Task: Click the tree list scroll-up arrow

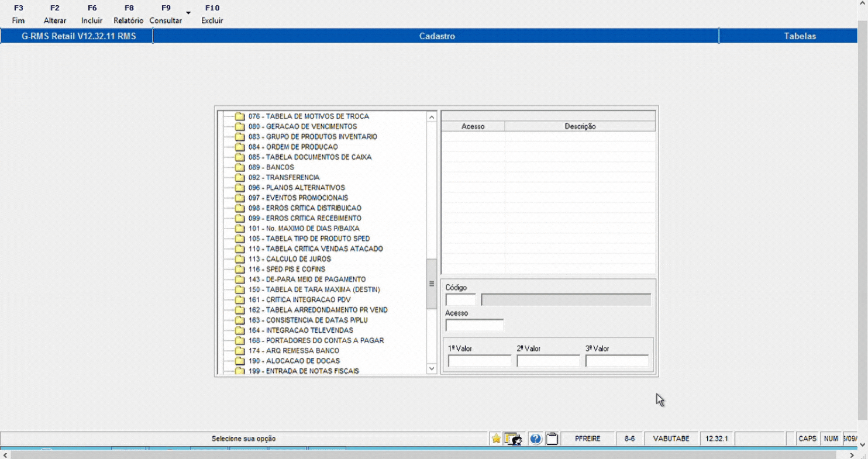Action: coord(432,117)
